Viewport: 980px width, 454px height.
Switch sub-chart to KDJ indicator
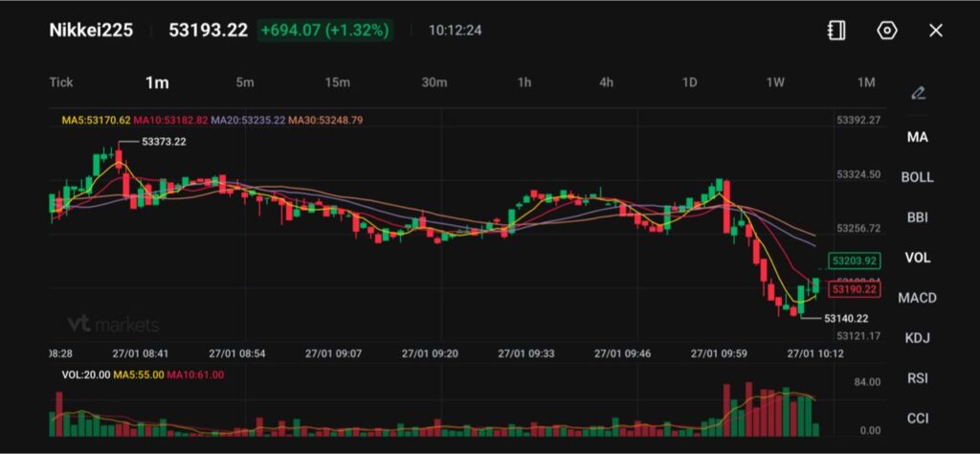917,338
